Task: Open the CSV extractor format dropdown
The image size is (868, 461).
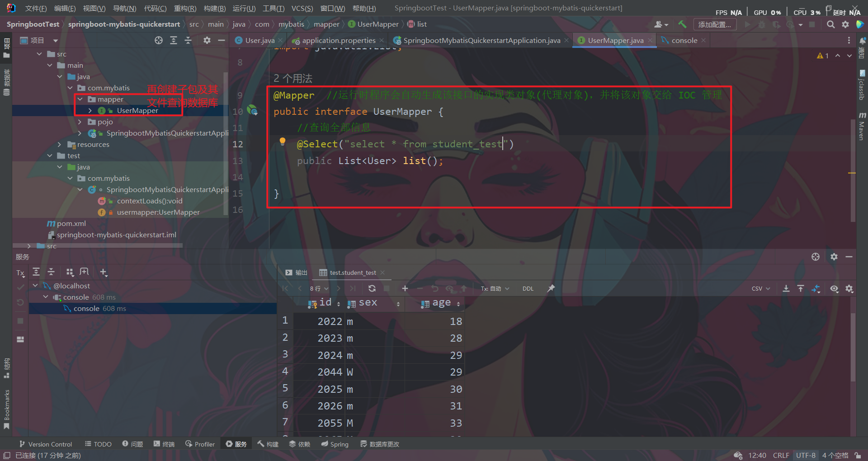Action: [x=761, y=288]
